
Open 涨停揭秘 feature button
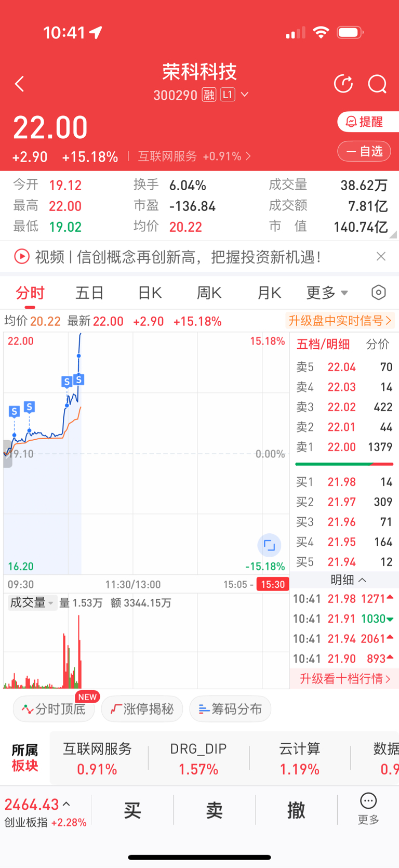(x=142, y=709)
